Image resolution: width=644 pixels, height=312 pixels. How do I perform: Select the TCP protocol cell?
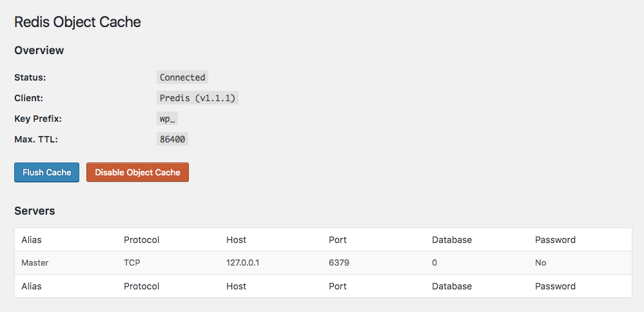click(132, 263)
